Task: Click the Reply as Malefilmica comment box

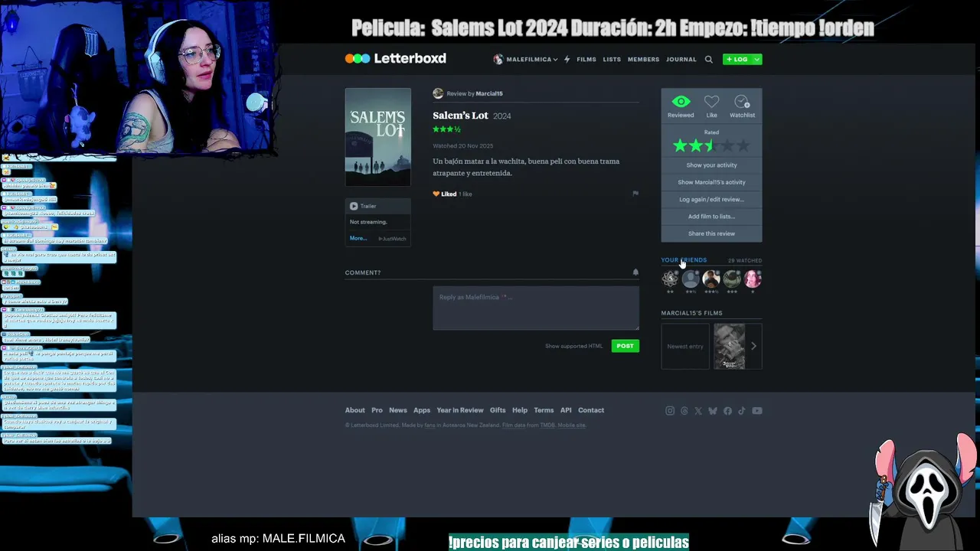Action: click(x=536, y=308)
